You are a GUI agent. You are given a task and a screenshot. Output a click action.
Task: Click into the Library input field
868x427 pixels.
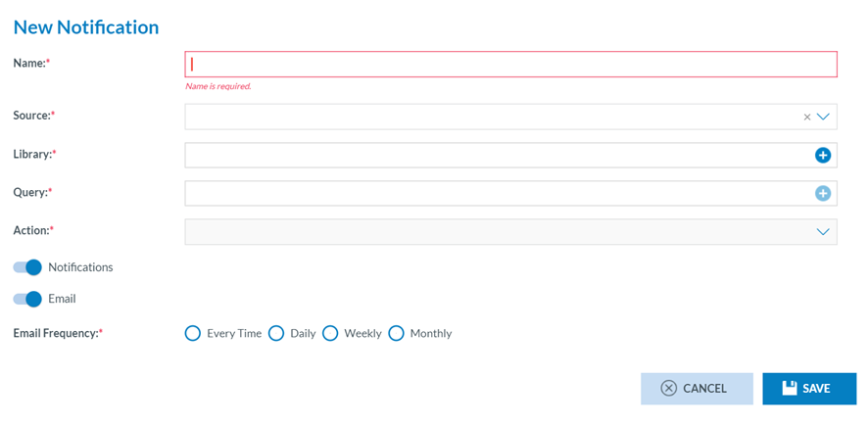pyautogui.click(x=490, y=155)
